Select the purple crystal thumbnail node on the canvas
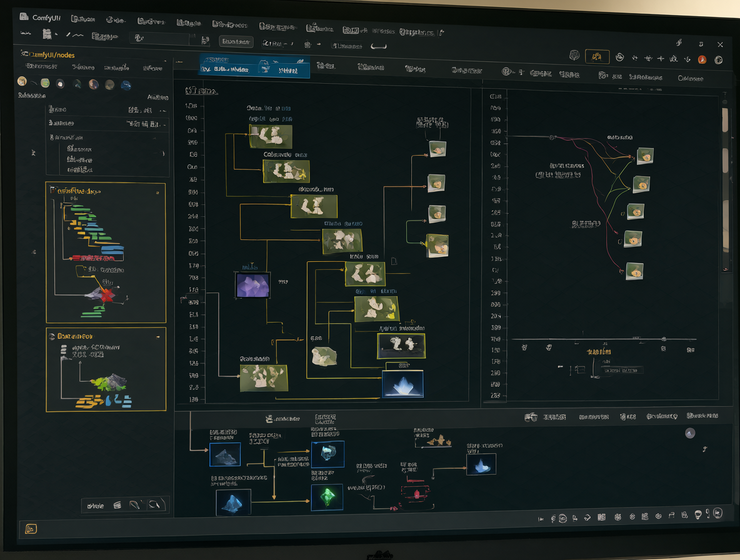The height and width of the screenshot is (560, 740). click(253, 285)
